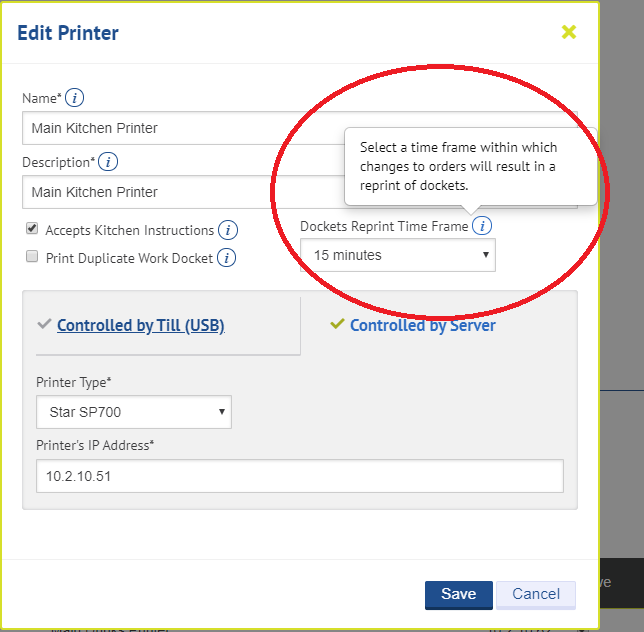Viewport: 644px width, 632px height.
Task: Close the Edit Printer dialog with X
Action: pyautogui.click(x=569, y=32)
